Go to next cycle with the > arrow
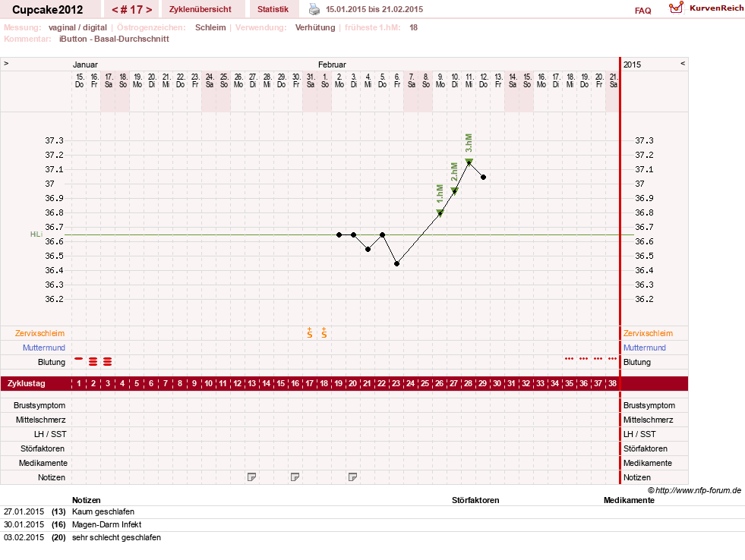 [149, 10]
